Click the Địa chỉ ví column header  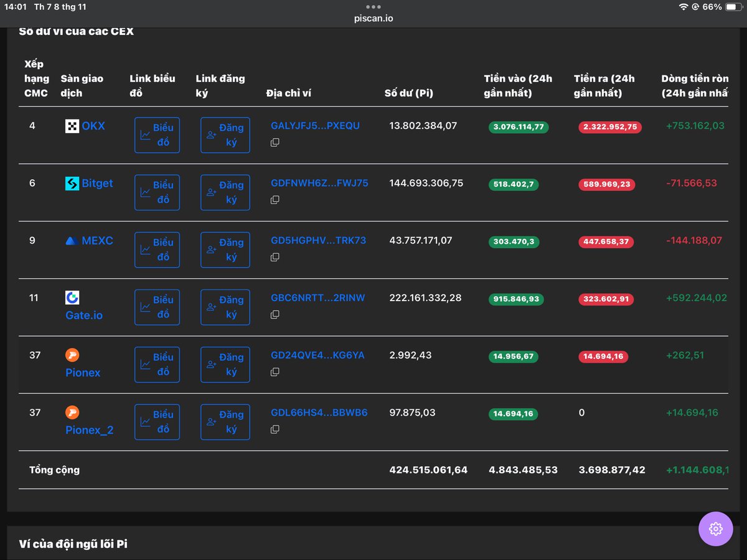[x=288, y=93]
